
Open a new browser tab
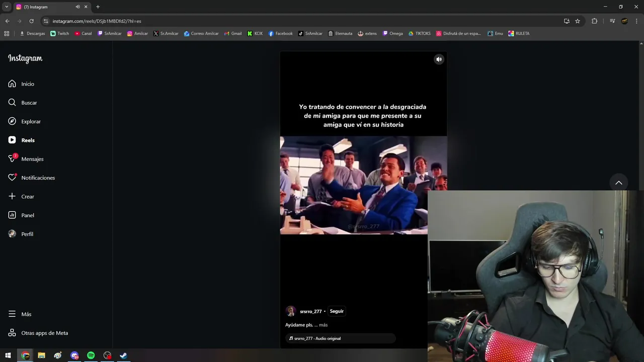tap(98, 7)
